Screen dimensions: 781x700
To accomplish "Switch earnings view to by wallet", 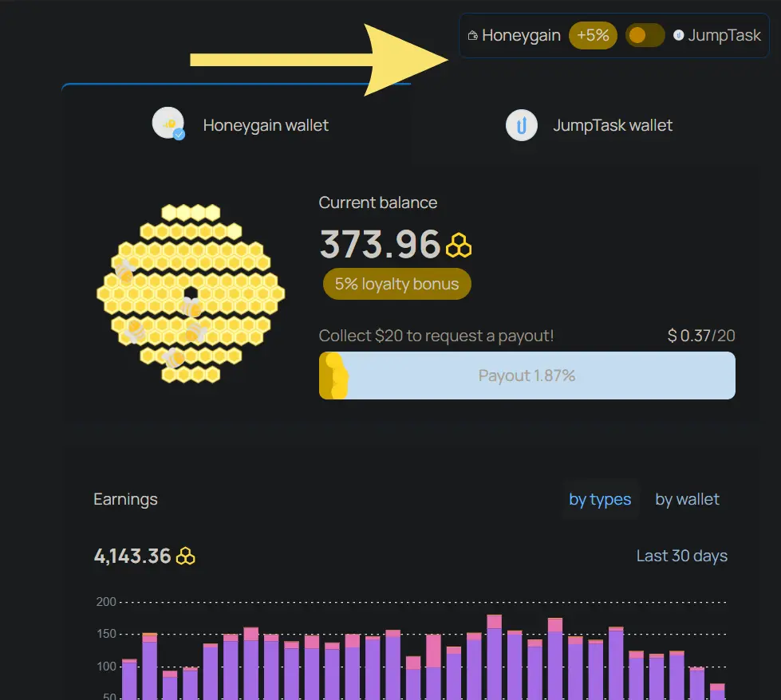I will coord(687,499).
